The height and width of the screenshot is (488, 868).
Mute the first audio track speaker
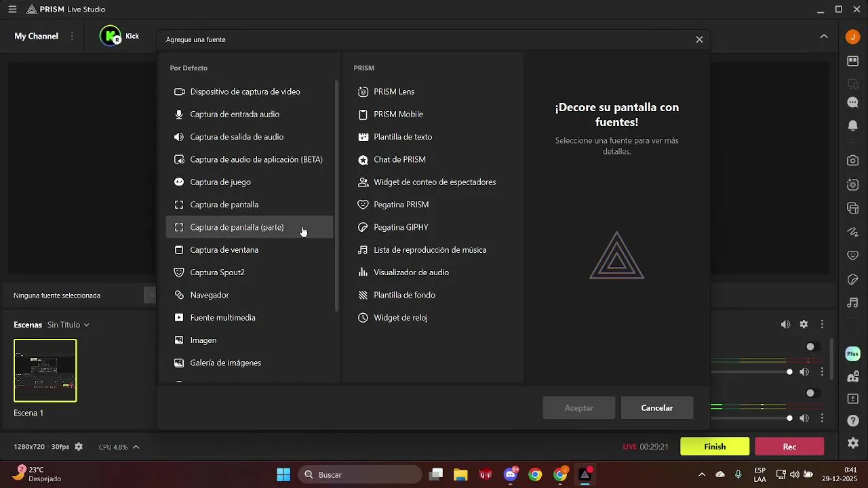pyautogui.click(x=804, y=372)
